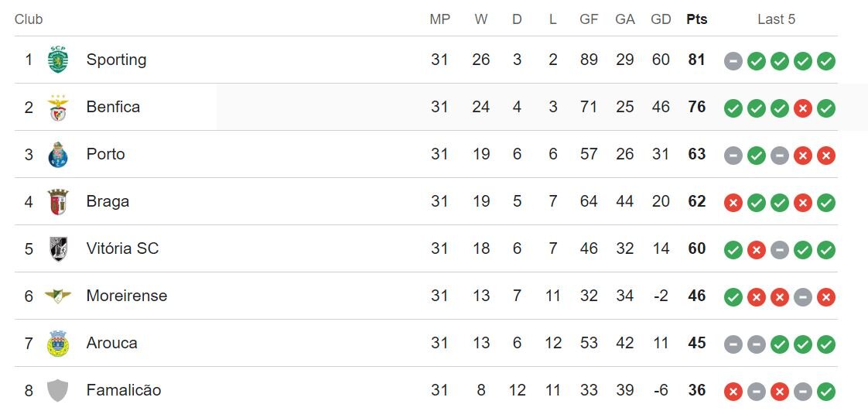
Task: Open the Sporting club name link
Action: pos(116,60)
